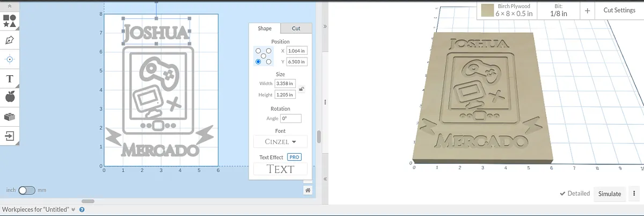
Task: Click the lock aspect ratio icon
Action: point(302,89)
